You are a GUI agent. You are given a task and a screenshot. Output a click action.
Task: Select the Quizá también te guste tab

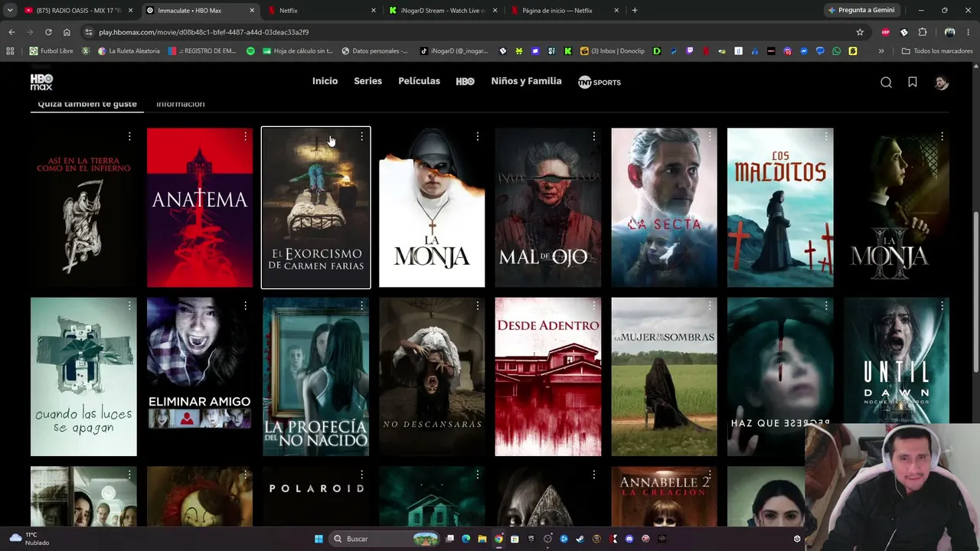pyautogui.click(x=87, y=103)
